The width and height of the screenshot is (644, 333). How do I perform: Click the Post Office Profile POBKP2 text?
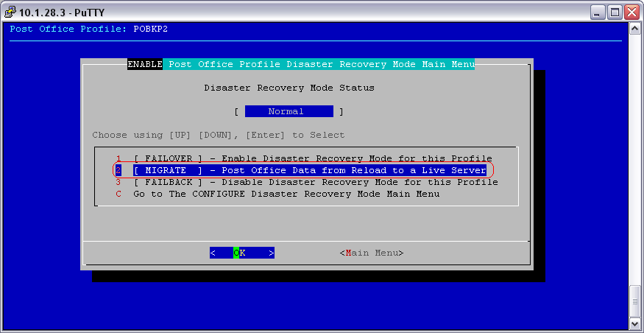(89, 29)
